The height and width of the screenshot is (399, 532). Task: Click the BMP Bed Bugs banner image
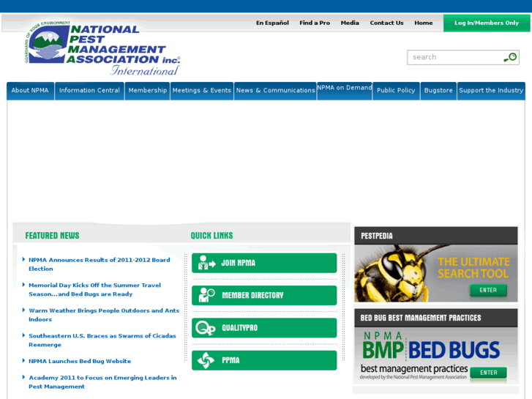[436, 355]
